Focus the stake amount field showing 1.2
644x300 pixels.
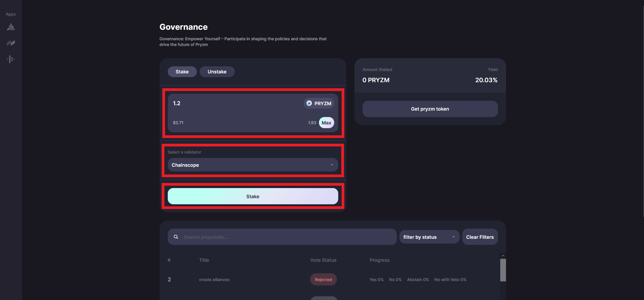coord(233,103)
